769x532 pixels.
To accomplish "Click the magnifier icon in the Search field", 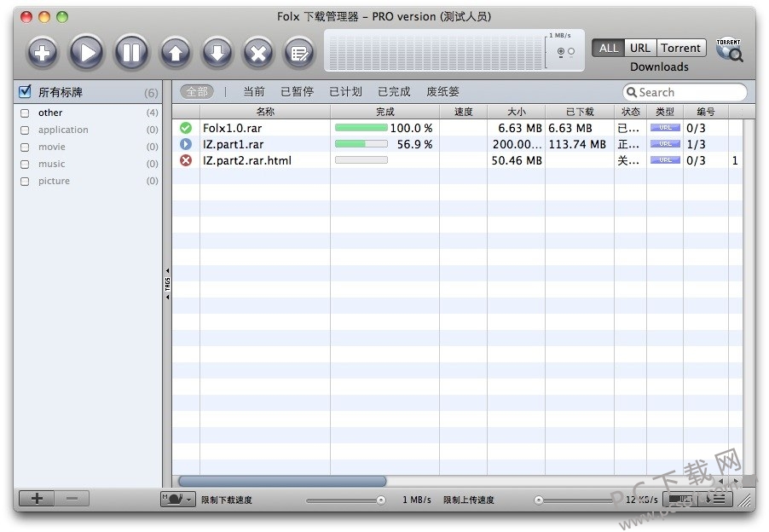I will (x=632, y=92).
